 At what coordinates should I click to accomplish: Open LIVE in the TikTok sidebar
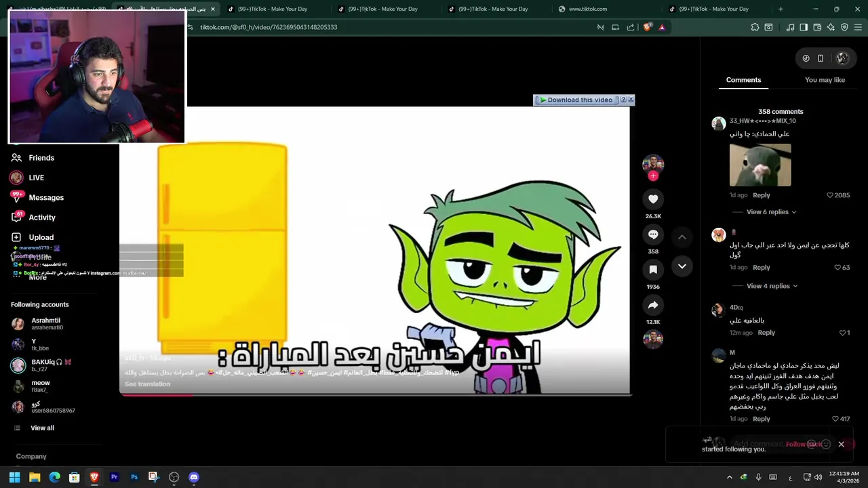click(x=36, y=178)
